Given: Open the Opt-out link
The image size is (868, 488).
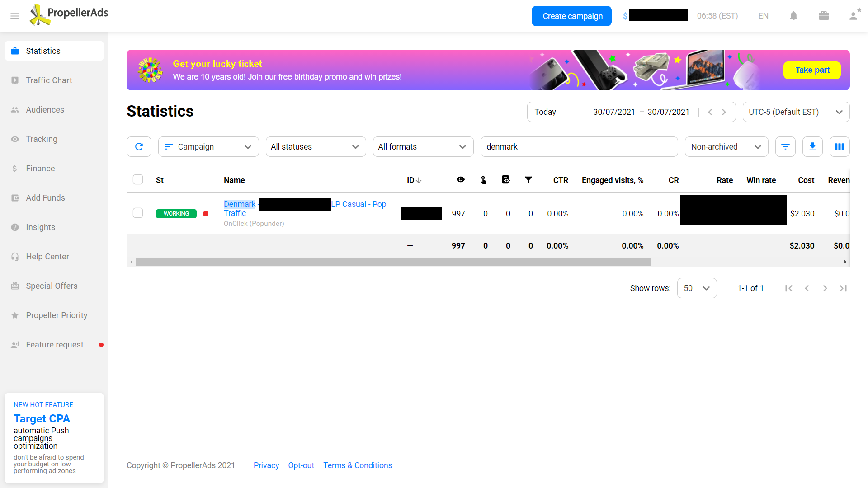Looking at the screenshot, I should point(301,465).
